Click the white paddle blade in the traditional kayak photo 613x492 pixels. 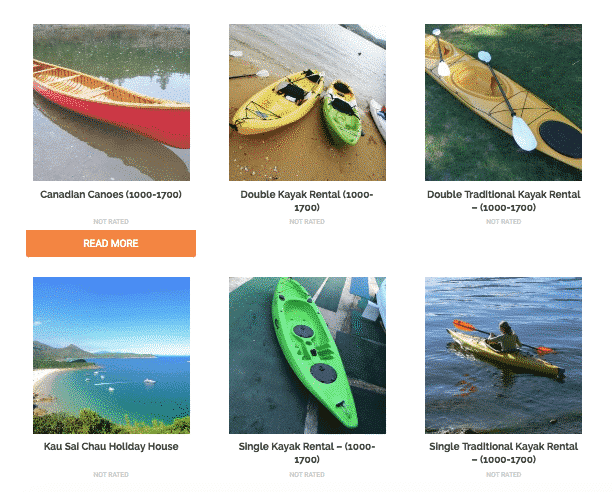524,134
